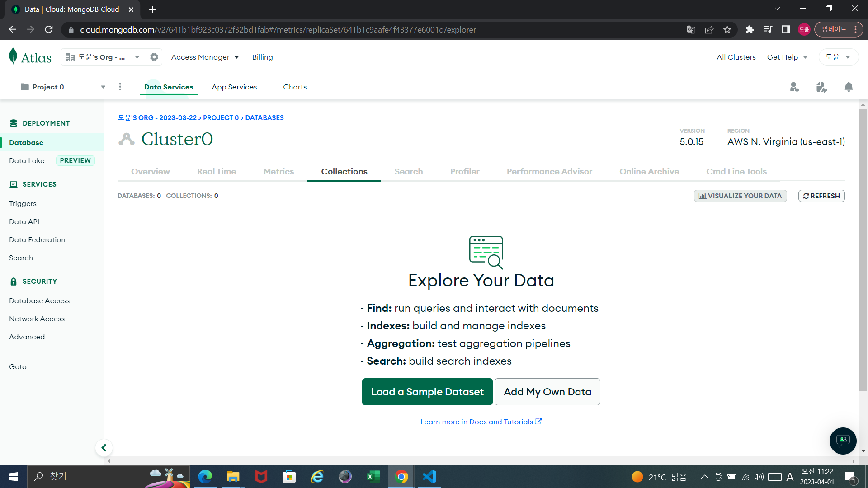Open the Performance Advisor tab
This screenshot has width=868, height=488.
(549, 172)
